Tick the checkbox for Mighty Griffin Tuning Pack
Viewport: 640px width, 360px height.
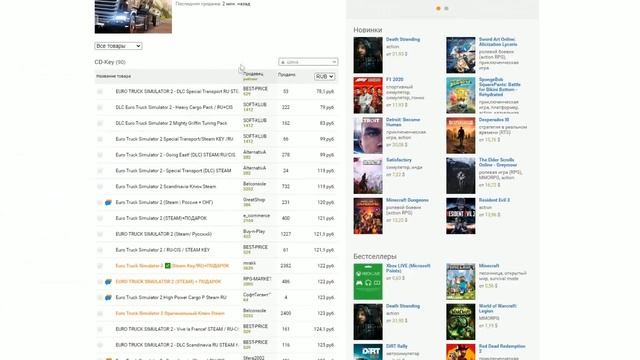(100, 123)
